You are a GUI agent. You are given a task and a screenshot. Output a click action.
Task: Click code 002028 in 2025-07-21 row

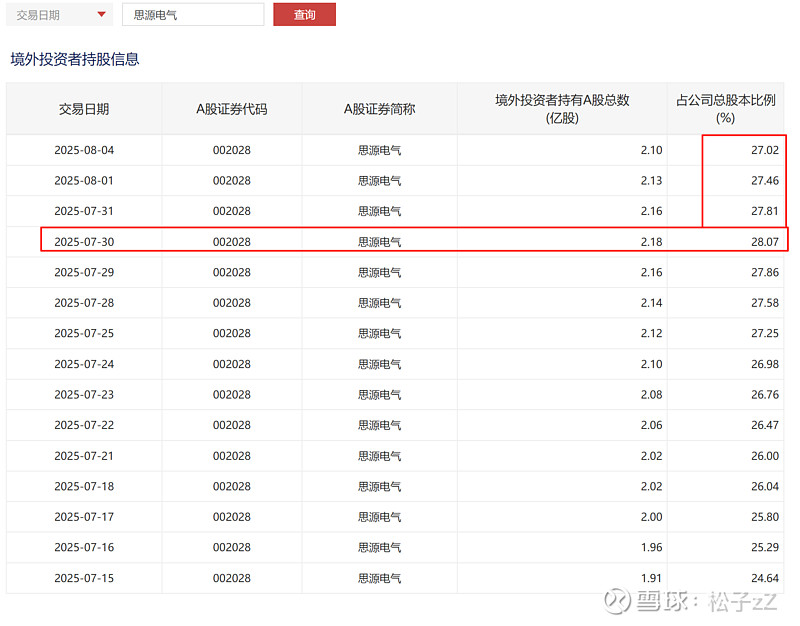(232, 456)
